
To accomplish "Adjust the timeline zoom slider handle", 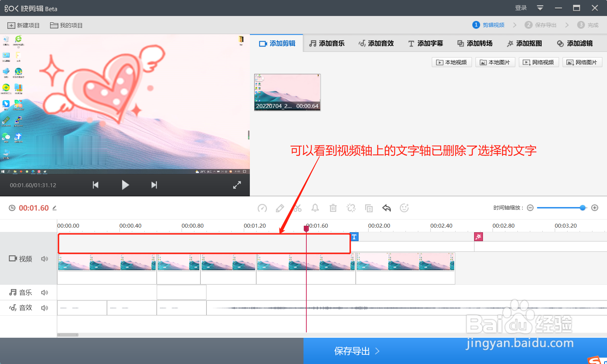I will pos(582,208).
